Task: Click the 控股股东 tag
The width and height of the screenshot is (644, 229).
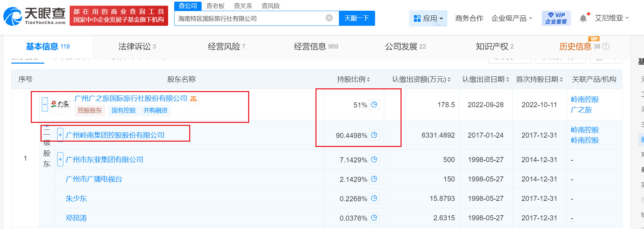Action: click(90, 110)
